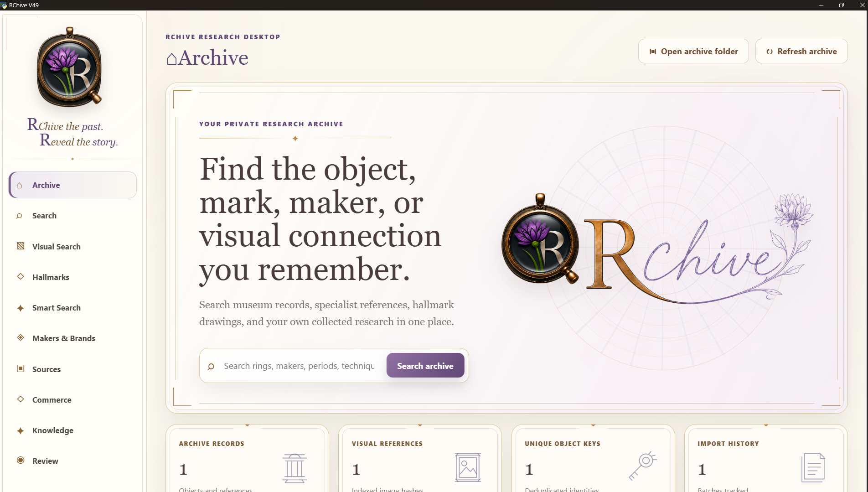
Task: Open the Knowledge section
Action: tap(72, 430)
